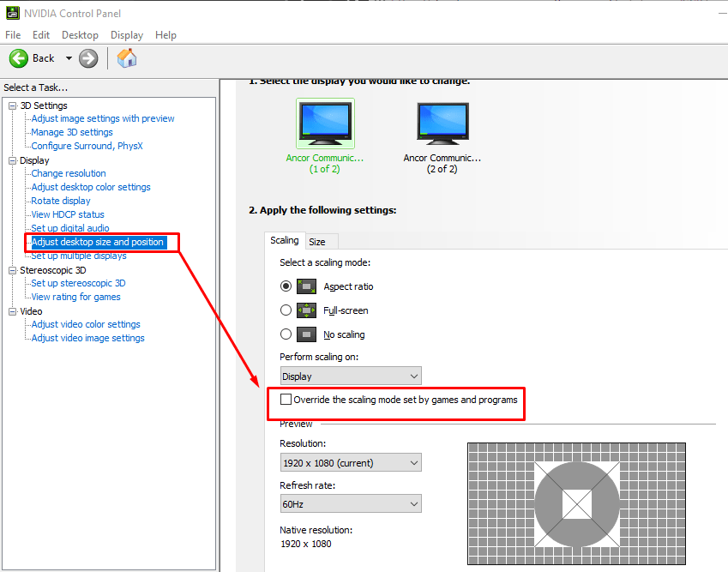Select Manage 3D settings in the task tree
The width and height of the screenshot is (728, 572).
coord(71,131)
